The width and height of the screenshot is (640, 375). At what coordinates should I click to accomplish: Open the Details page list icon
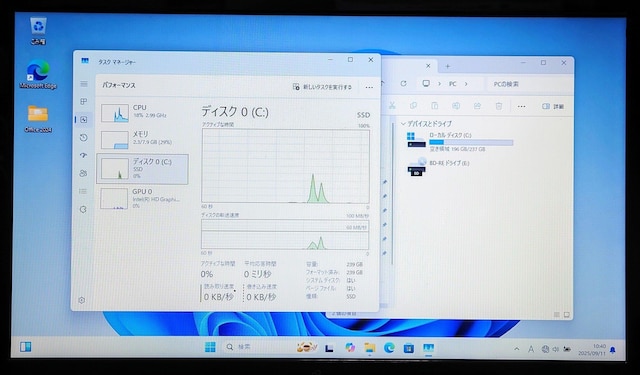tap(84, 191)
